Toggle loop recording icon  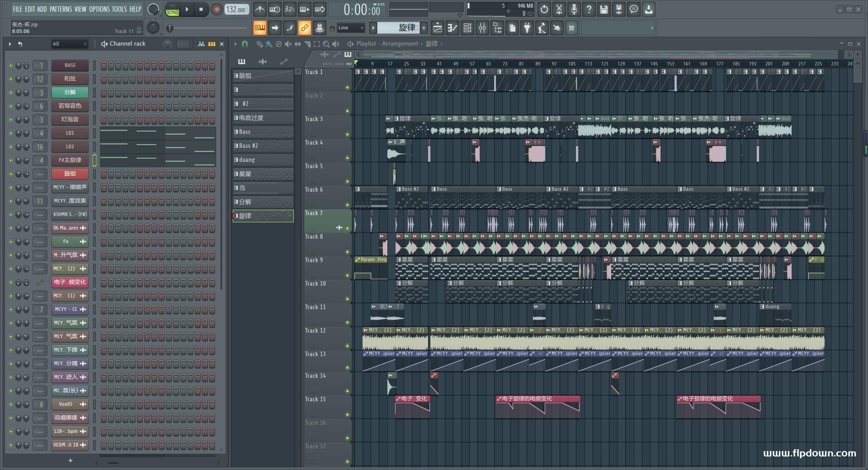[320, 9]
